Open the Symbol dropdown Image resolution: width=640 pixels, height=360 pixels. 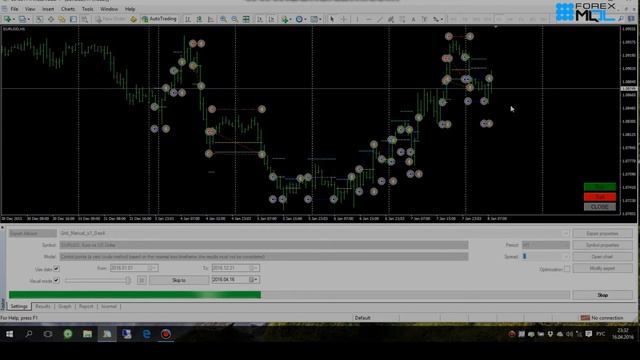(264, 245)
